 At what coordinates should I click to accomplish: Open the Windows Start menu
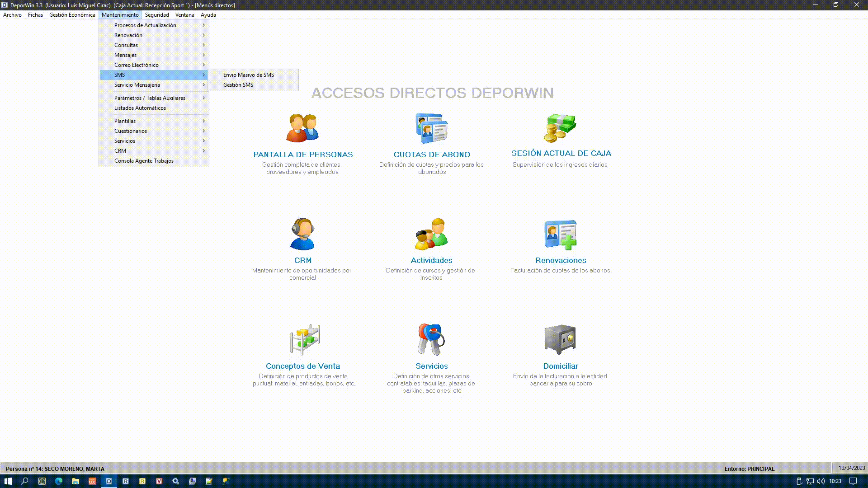coord(8,481)
